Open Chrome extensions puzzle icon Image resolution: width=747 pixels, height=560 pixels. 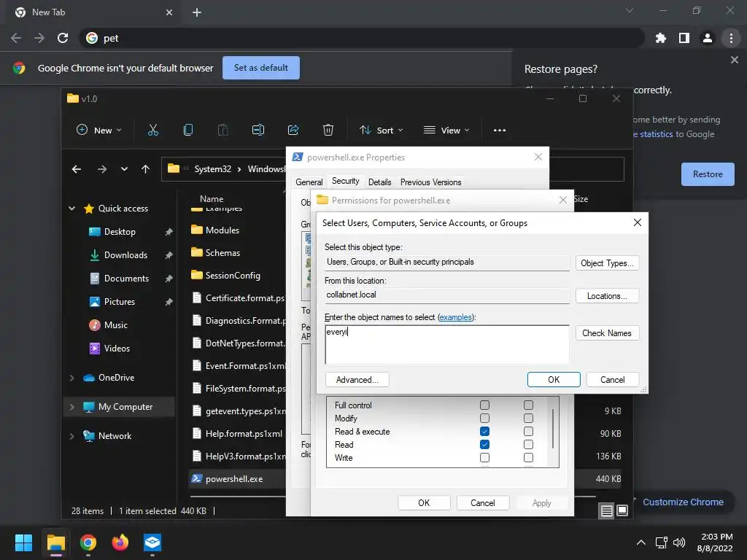coord(661,38)
